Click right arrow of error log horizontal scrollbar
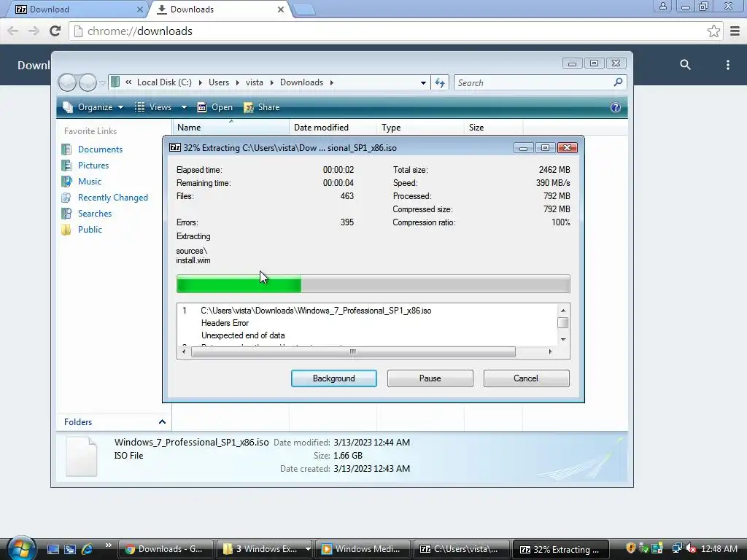The width and height of the screenshot is (747, 560). pyautogui.click(x=550, y=352)
